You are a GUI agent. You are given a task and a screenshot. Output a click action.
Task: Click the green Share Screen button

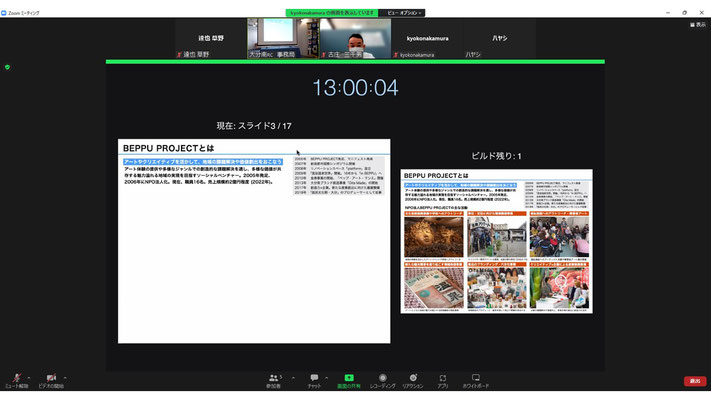point(349,380)
